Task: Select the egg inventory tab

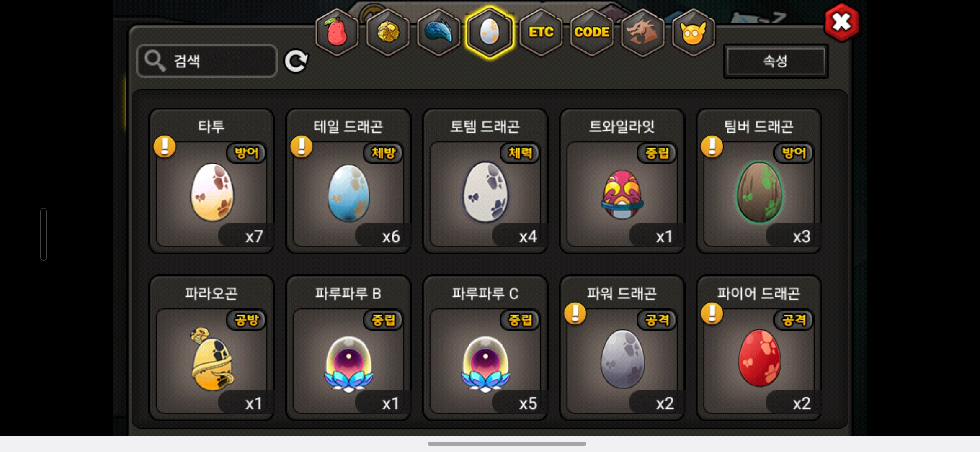Action: click(489, 32)
